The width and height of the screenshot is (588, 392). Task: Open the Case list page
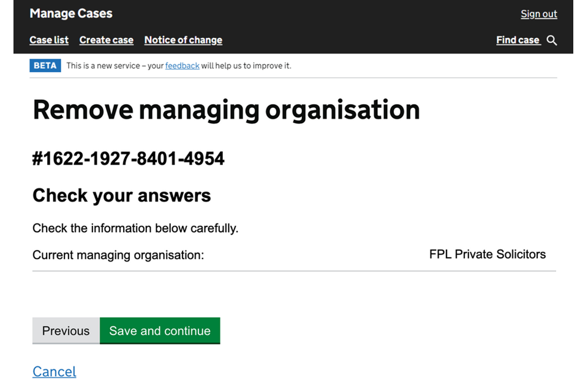pyautogui.click(x=49, y=40)
